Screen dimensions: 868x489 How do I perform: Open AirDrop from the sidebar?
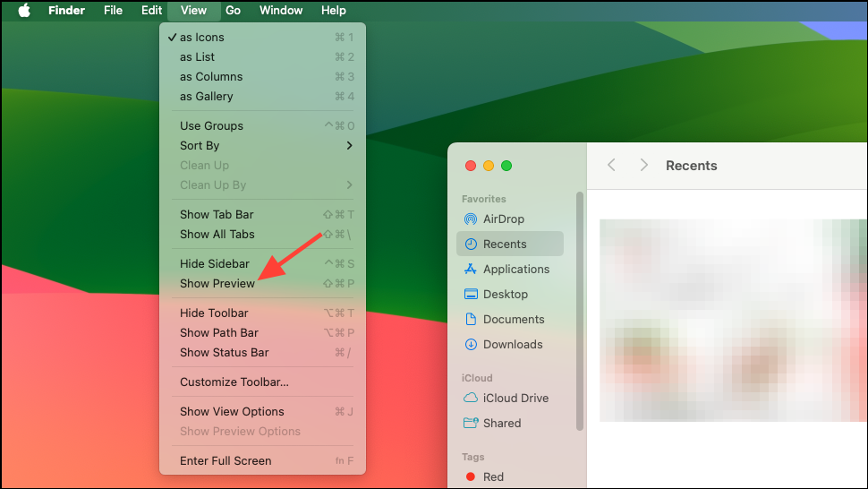click(x=510, y=219)
